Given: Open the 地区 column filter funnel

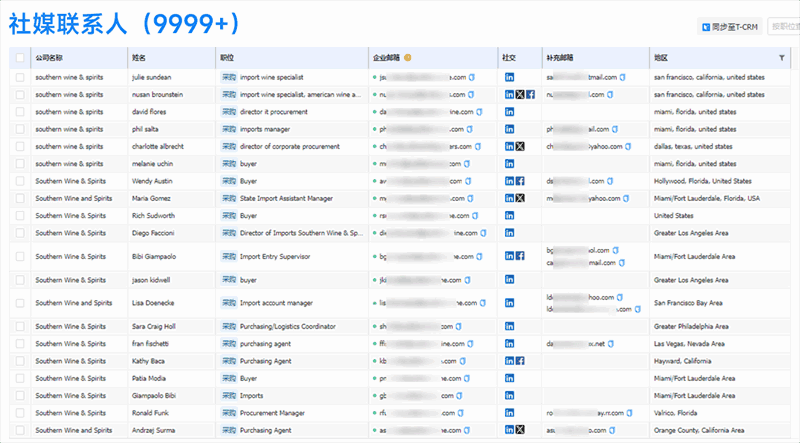Looking at the screenshot, I should click(x=782, y=58).
